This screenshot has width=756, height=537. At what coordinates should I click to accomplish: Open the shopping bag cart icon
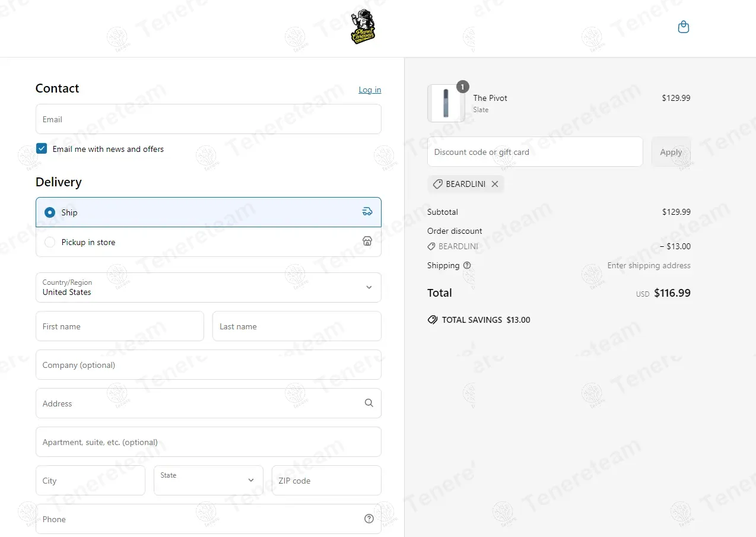click(x=684, y=27)
